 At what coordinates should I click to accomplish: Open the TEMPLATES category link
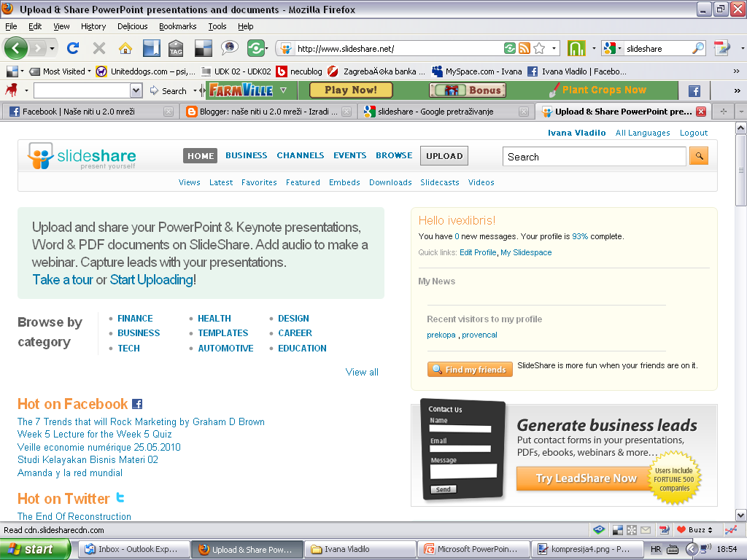pos(223,332)
